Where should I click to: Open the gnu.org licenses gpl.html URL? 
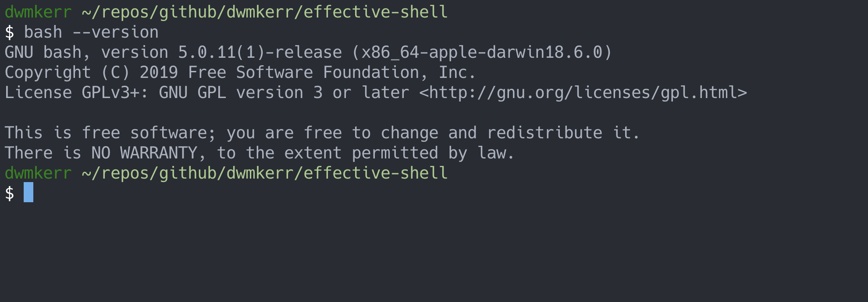[x=583, y=93]
